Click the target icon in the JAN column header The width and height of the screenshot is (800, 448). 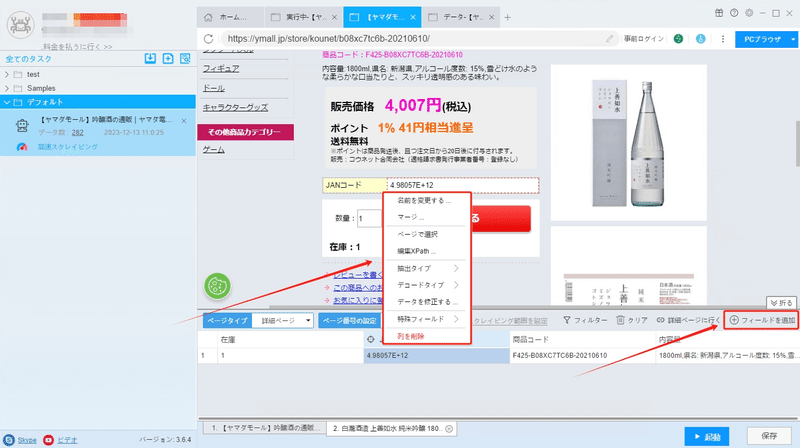pos(371,339)
